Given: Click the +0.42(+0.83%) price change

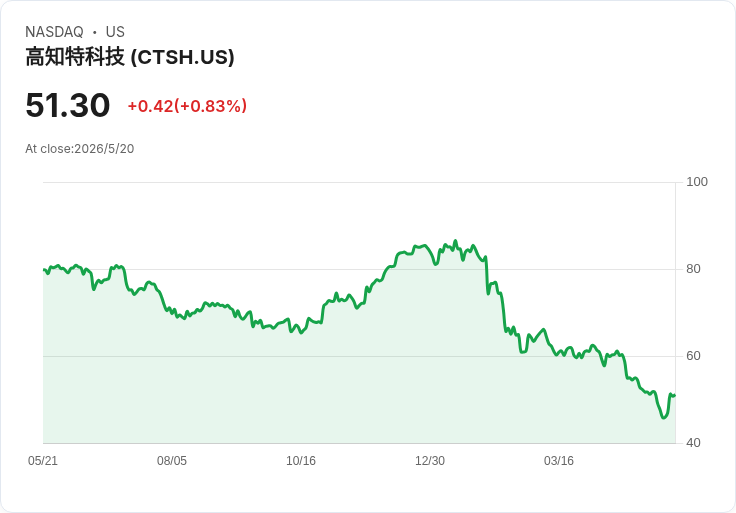Looking at the screenshot, I should tap(187, 106).
